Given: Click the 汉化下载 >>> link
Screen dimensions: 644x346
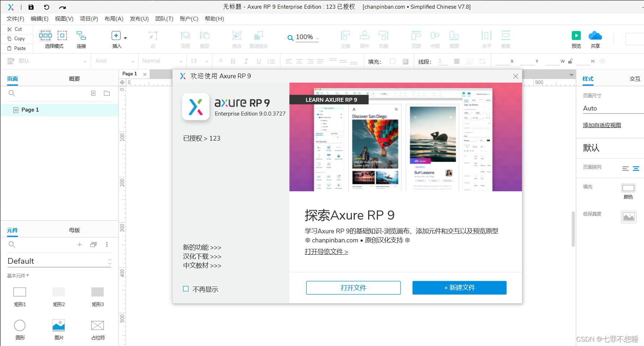Looking at the screenshot, I should click(x=202, y=257).
